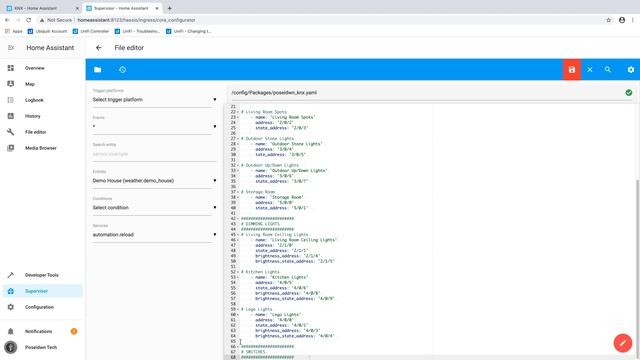Image resolution: width=640 pixels, height=360 pixels.
Task: Open Media Browser in the sidebar
Action: pyautogui.click(x=42, y=148)
